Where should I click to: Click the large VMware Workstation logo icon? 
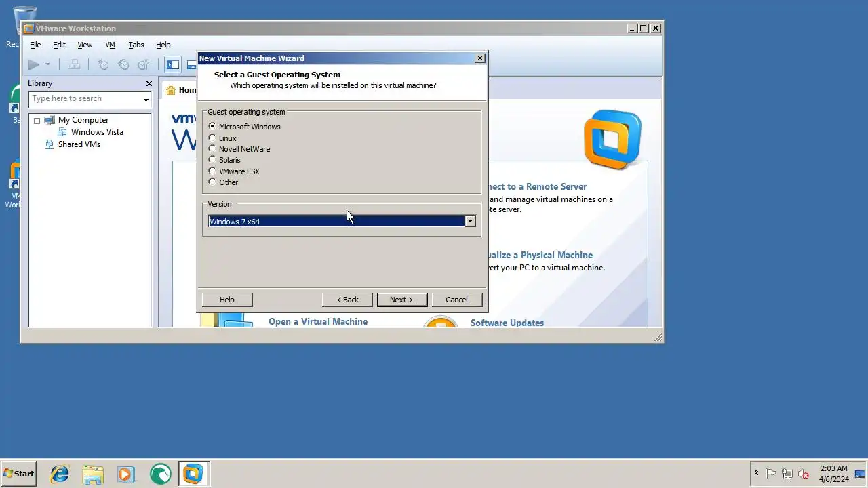612,139
